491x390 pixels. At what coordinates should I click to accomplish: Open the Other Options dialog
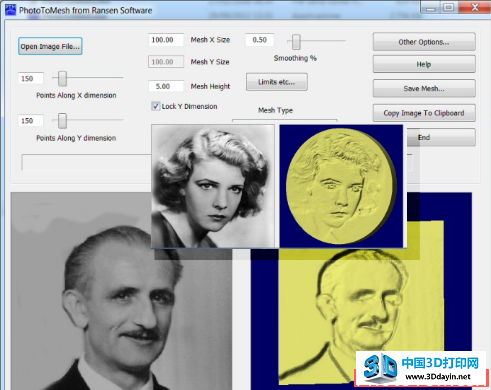tap(424, 42)
